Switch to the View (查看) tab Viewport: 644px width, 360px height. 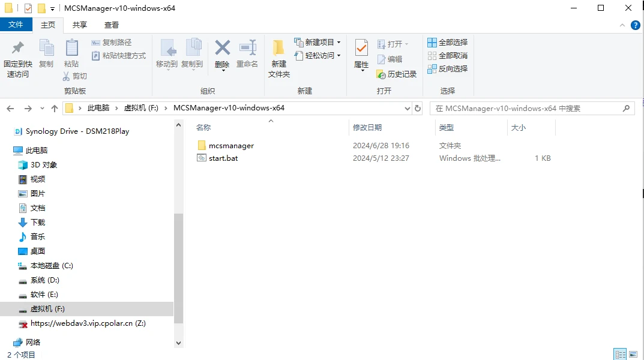pos(112,25)
